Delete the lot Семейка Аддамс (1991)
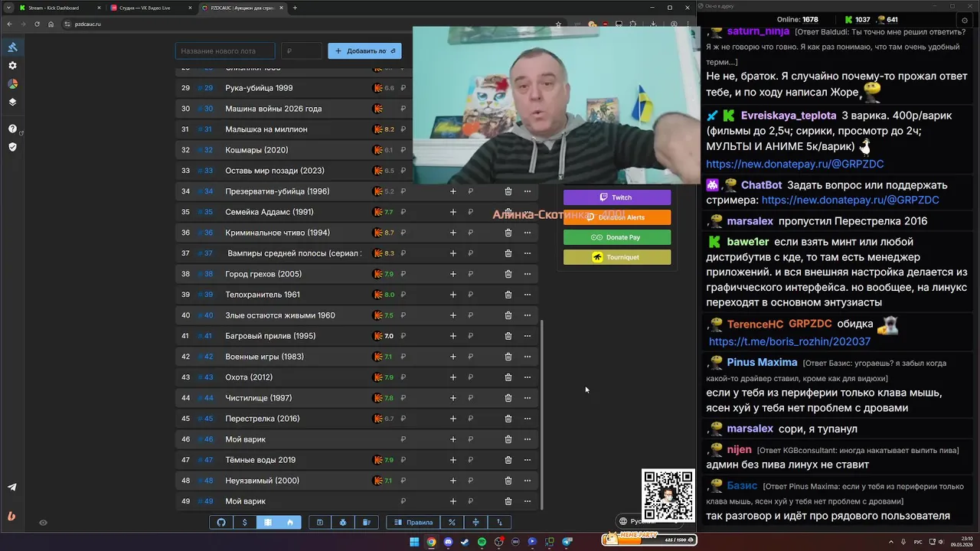The height and width of the screenshot is (551, 980). (x=508, y=212)
